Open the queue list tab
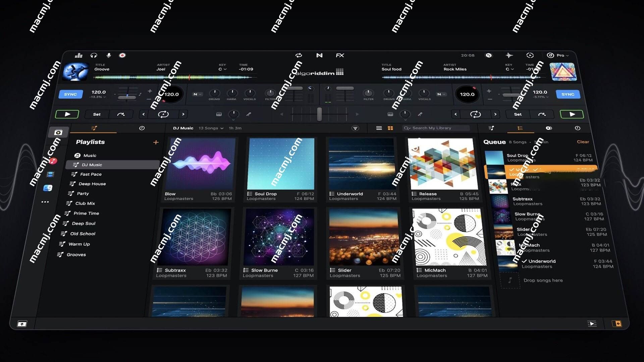644x362 pixels. (520, 128)
